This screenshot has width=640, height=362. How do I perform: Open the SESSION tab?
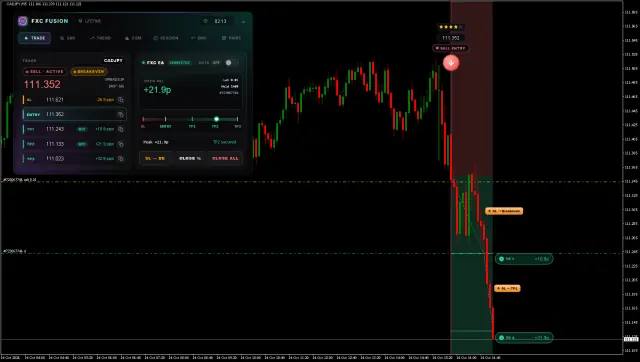click(166, 38)
